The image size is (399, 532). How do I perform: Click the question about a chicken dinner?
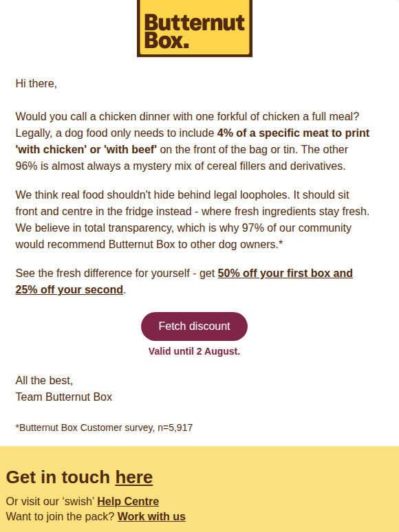pos(187,116)
